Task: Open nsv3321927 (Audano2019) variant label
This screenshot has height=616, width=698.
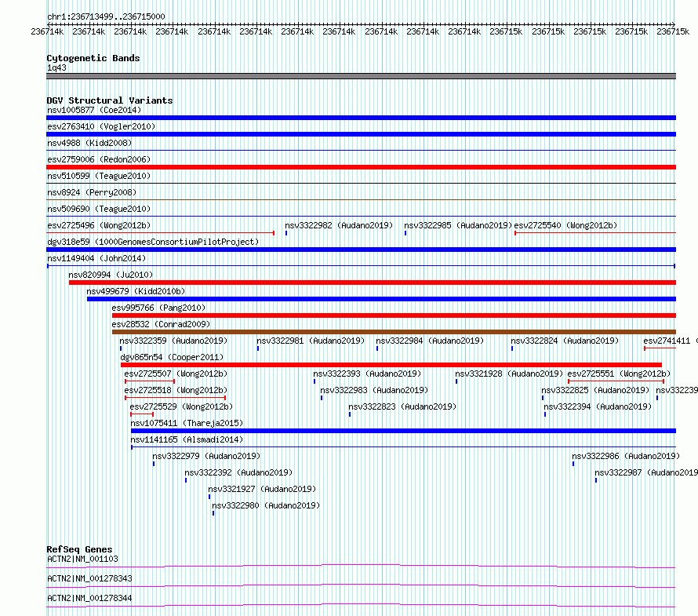Action: click(262, 489)
